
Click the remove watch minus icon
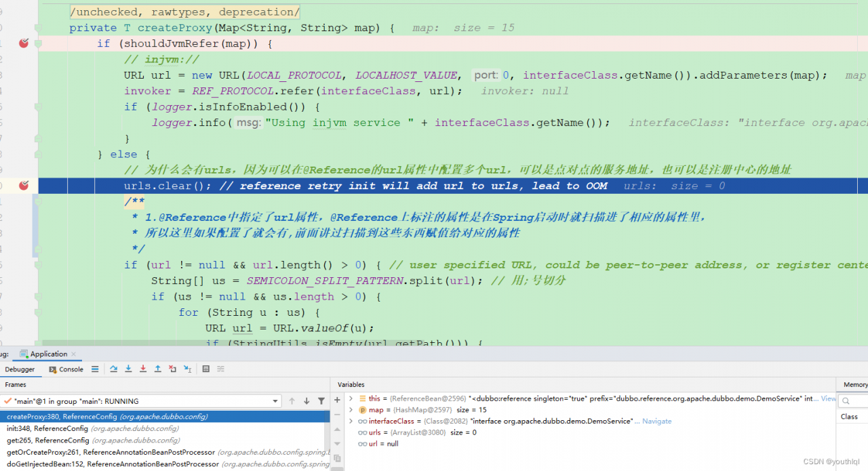click(337, 415)
